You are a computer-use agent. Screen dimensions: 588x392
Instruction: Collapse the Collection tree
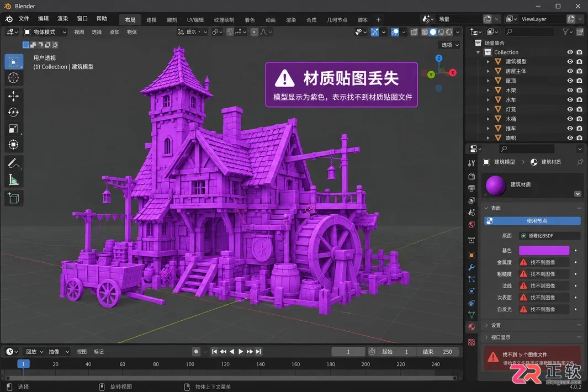pos(478,52)
